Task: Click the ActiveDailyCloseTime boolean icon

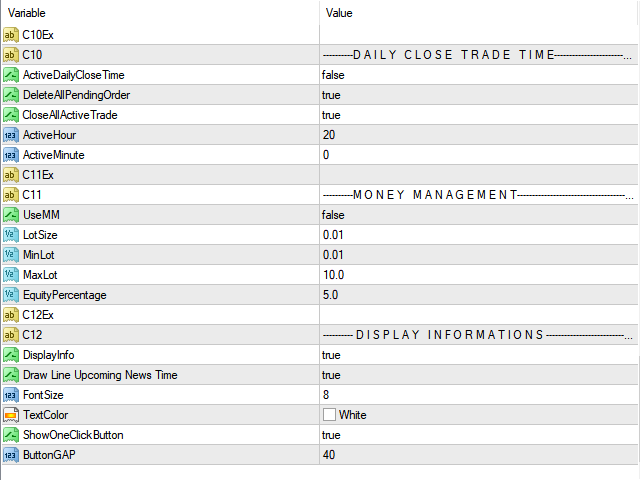Action: pos(11,75)
